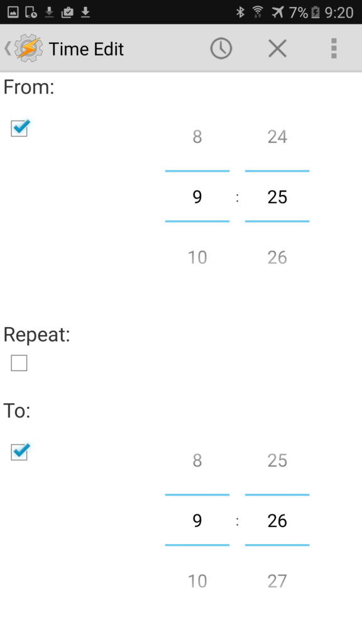362x644 pixels.
Task: Uncheck the From time checkbox
Action: (x=19, y=128)
